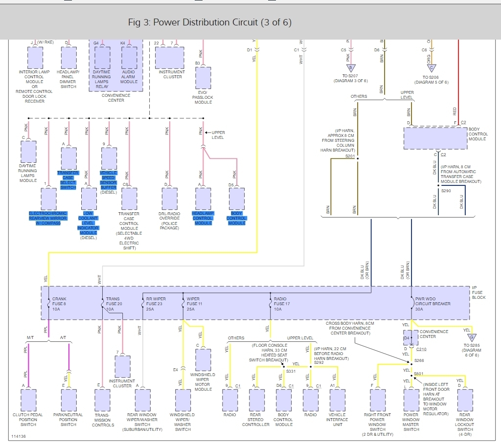Click the CRANK FUSE 8 10A label
The width and height of the screenshot is (501, 448).
coord(59,304)
